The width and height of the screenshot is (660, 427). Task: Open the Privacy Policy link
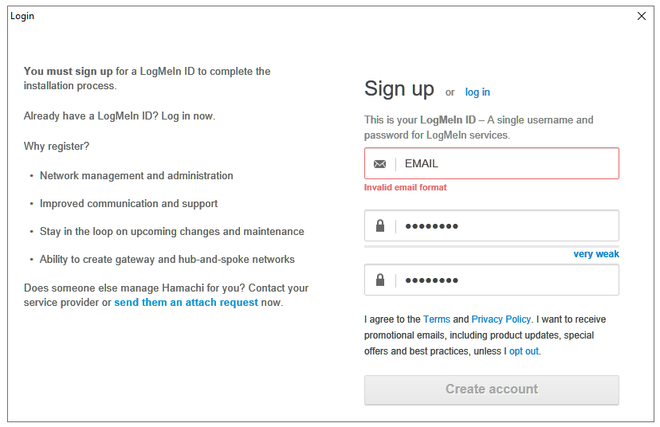[501, 319]
